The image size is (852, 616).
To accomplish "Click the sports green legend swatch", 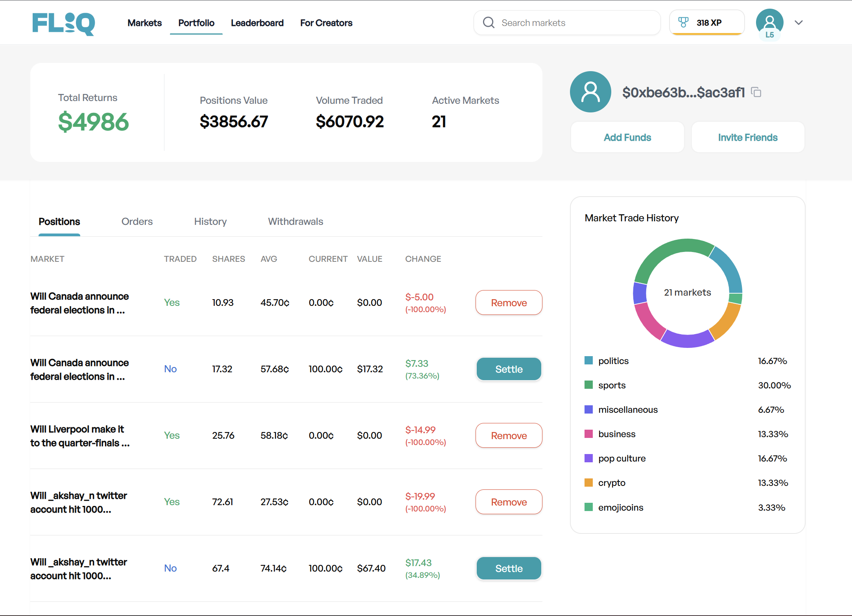I will (x=588, y=385).
